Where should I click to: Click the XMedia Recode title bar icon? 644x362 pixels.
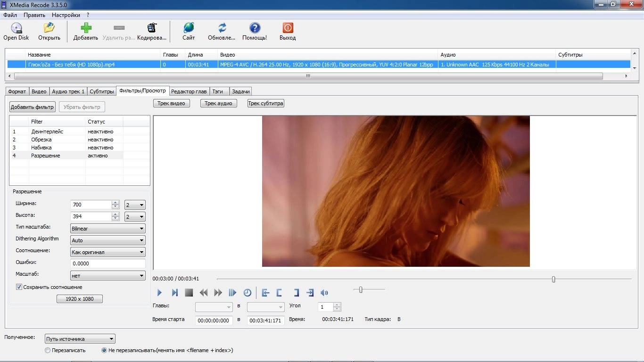[x=5, y=4]
